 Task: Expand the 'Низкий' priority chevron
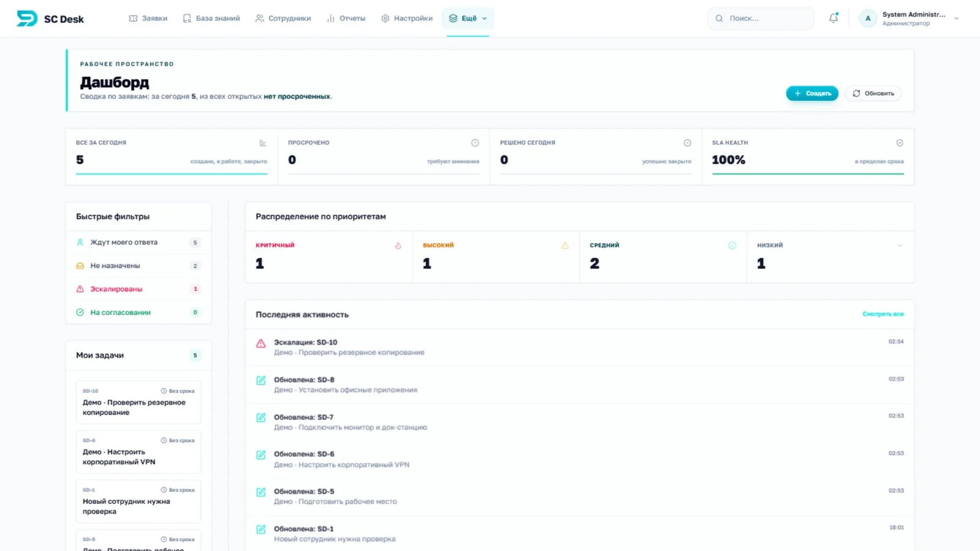pyautogui.click(x=899, y=246)
